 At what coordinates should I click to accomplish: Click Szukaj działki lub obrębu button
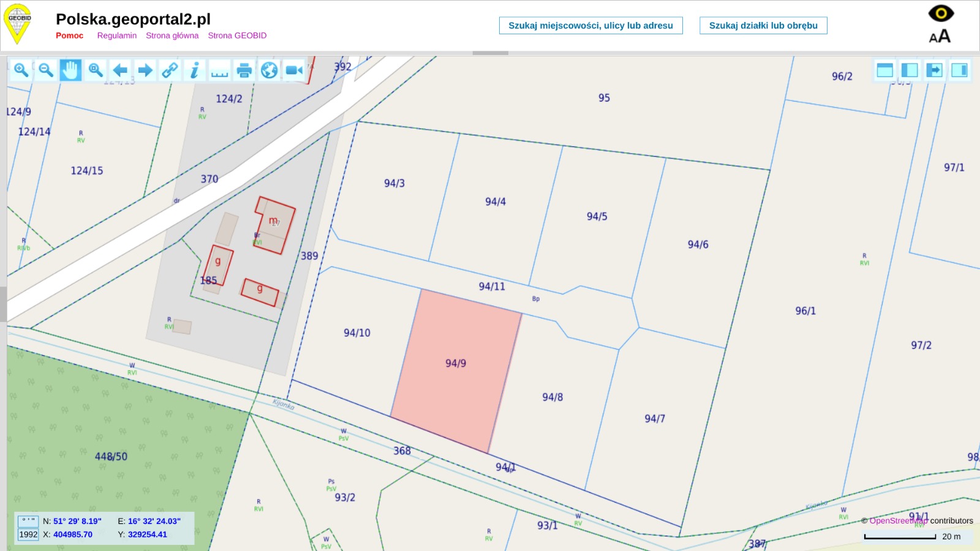763,26
